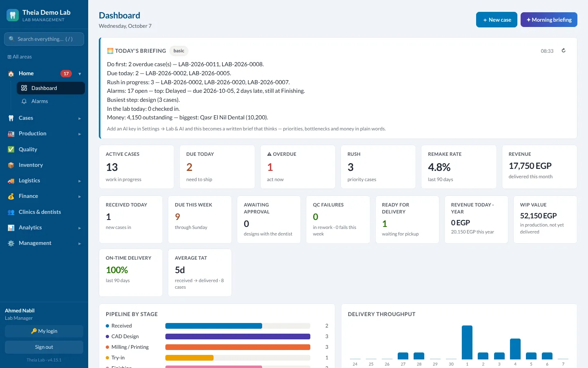Click the red 17 alarms badge

click(x=66, y=74)
